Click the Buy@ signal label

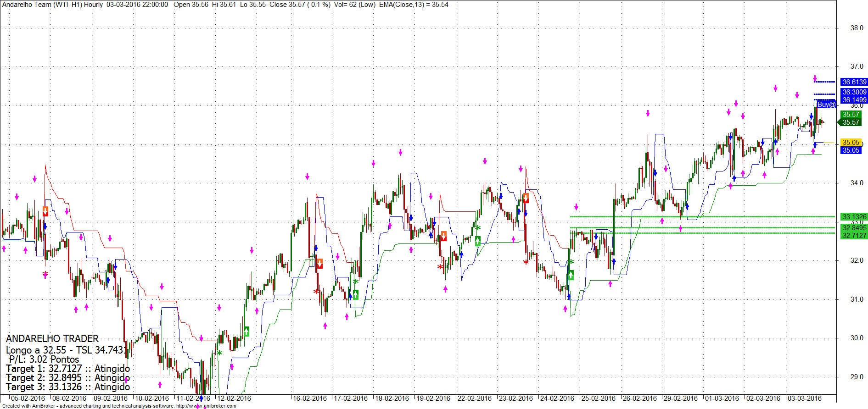827,105
